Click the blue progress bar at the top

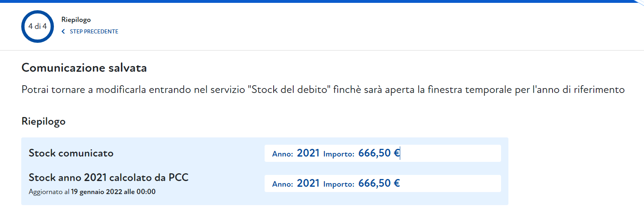point(322,1)
